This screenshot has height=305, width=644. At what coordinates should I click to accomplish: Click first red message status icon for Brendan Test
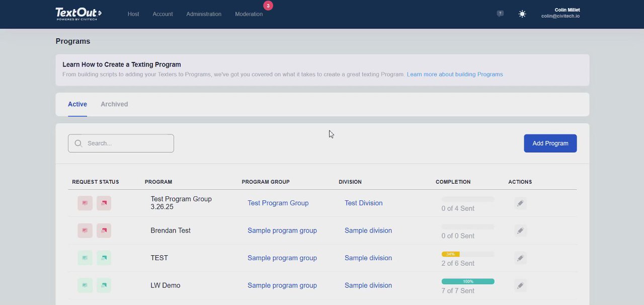coord(85,231)
